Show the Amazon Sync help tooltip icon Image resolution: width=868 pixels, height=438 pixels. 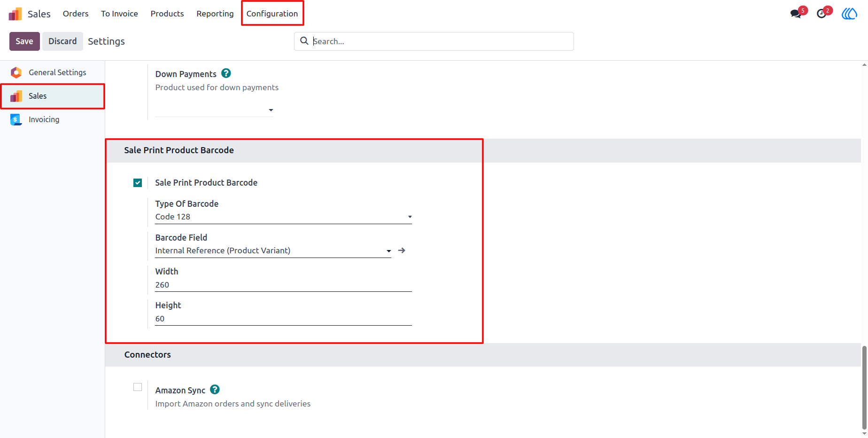(x=215, y=390)
